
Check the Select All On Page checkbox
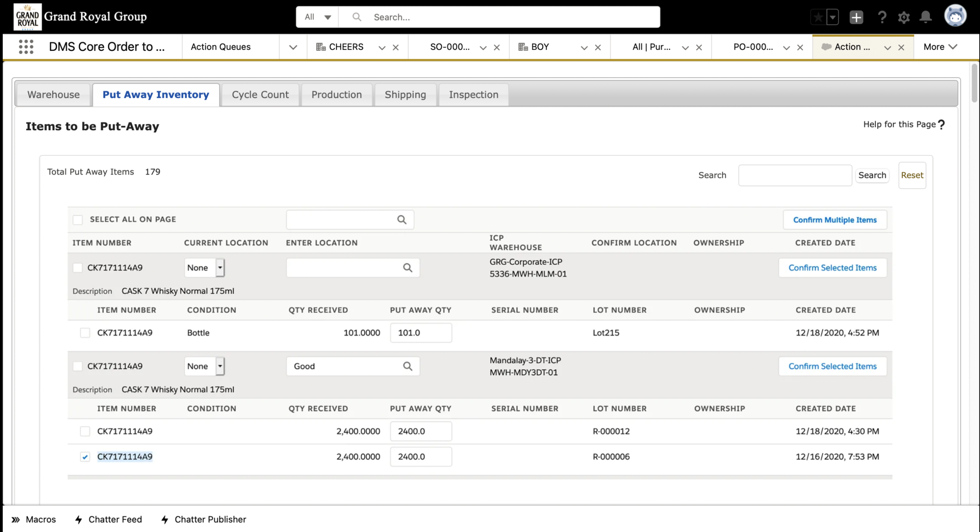point(78,219)
